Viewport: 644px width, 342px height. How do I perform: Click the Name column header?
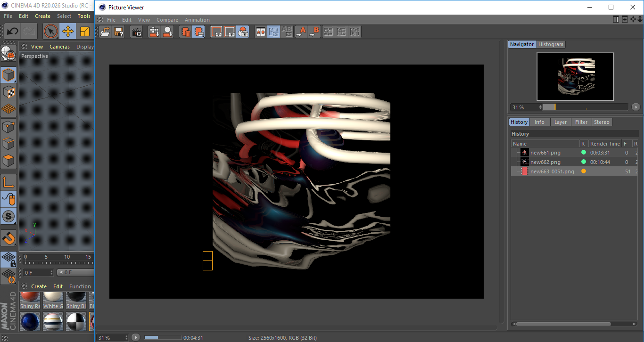pyautogui.click(x=545, y=144)
